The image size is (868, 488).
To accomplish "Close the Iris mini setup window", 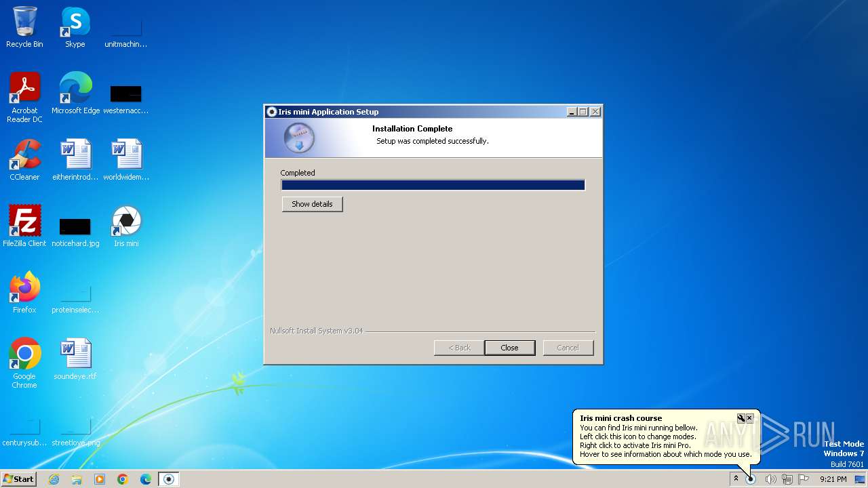I will tap(595, 112).
